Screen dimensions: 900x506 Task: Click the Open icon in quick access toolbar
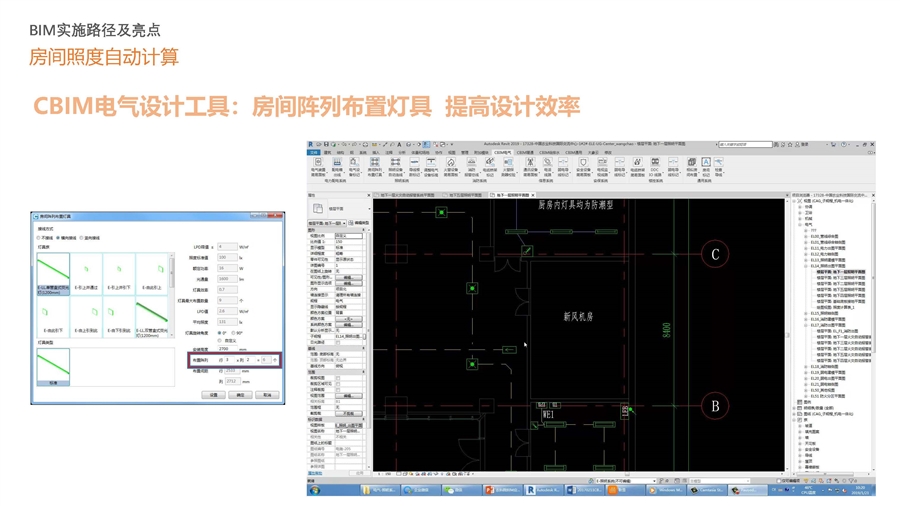[319, 145]
